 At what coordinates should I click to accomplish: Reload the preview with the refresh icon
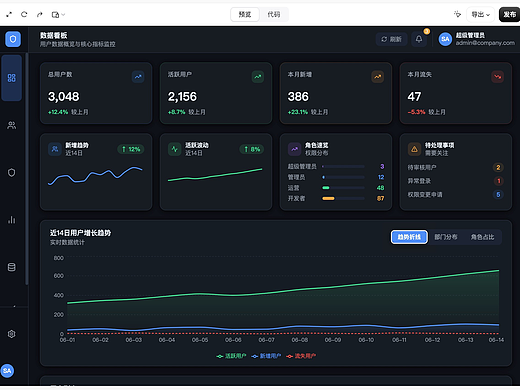pos(24,14)
